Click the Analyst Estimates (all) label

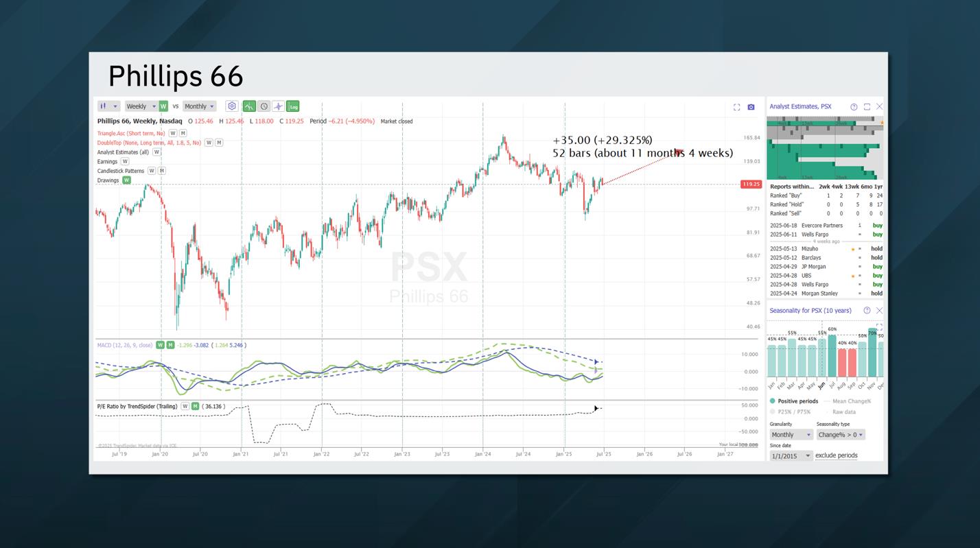(x=123, y=152)
